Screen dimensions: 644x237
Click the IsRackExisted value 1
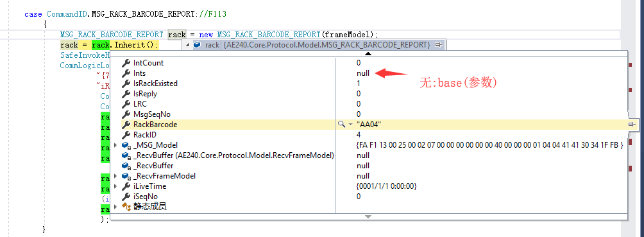(359, 83)
